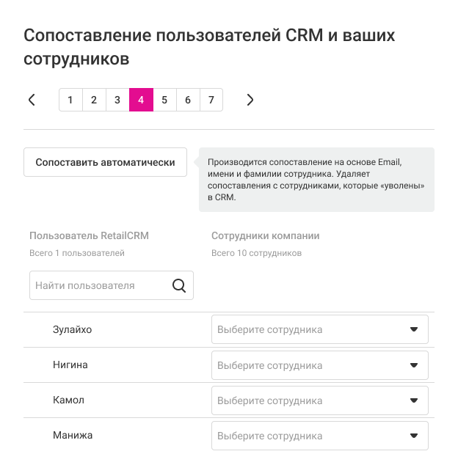Open employee dropdown for Зулайхо
Image resolution: width=458 pixels, height=476 pixels.
tap(308, 330)
